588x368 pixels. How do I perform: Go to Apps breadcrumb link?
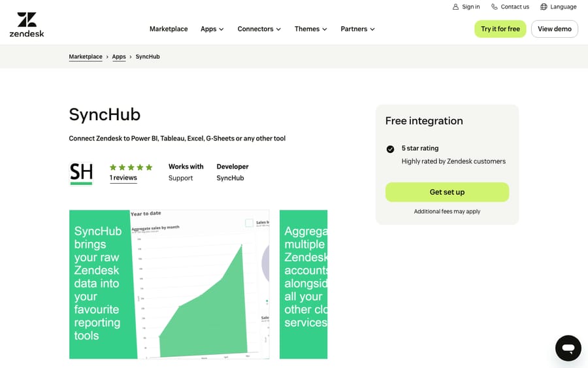click(x=119, y=57)
